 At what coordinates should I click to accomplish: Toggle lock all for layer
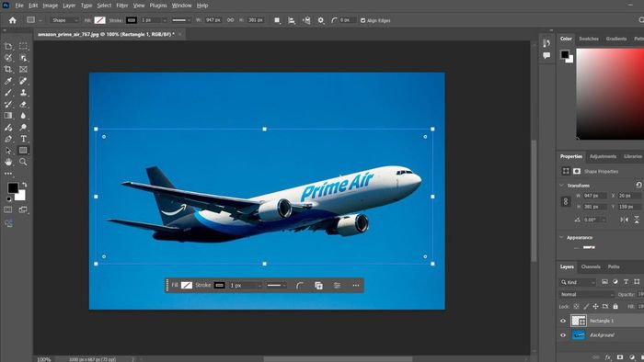[x=615, y=306]
